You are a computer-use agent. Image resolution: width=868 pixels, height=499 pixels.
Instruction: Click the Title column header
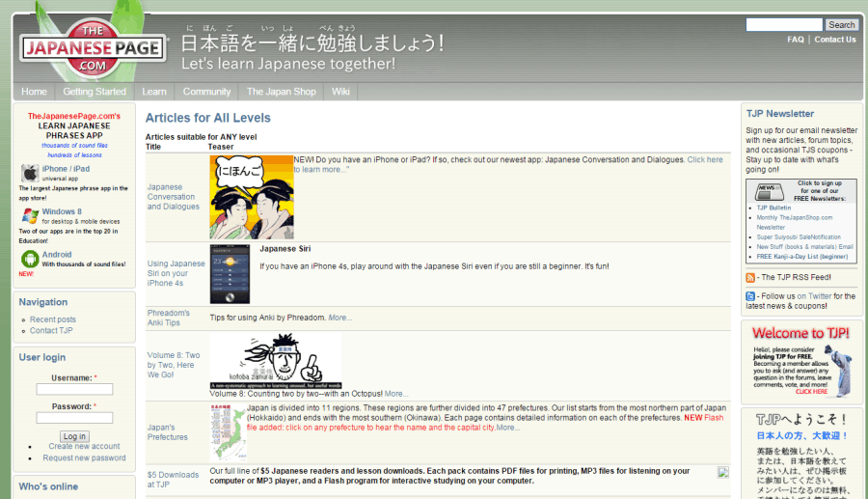tap(153, 147)
